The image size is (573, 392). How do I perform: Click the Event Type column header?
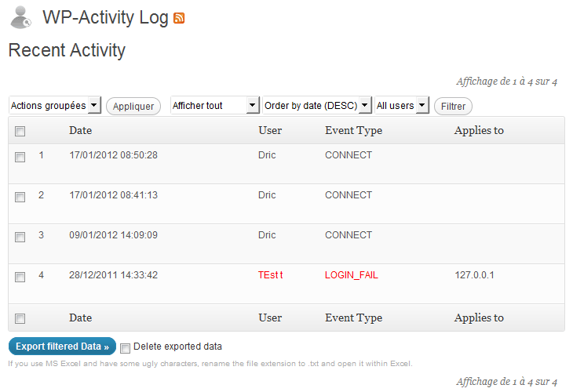[x=354, y=131]
